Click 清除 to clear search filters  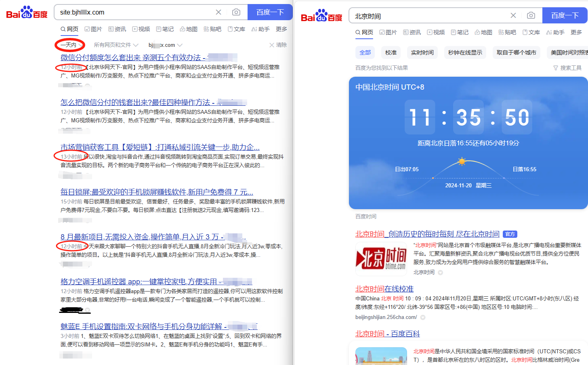point(278,45)
